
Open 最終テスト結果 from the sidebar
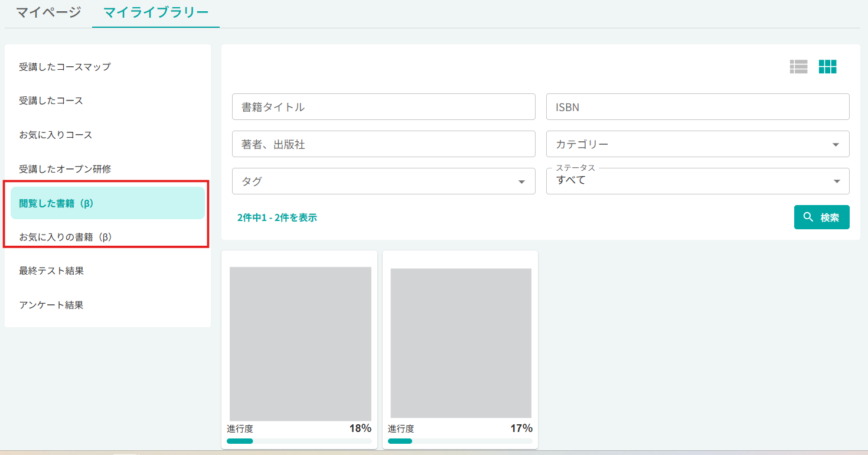[x=53, y=271]
